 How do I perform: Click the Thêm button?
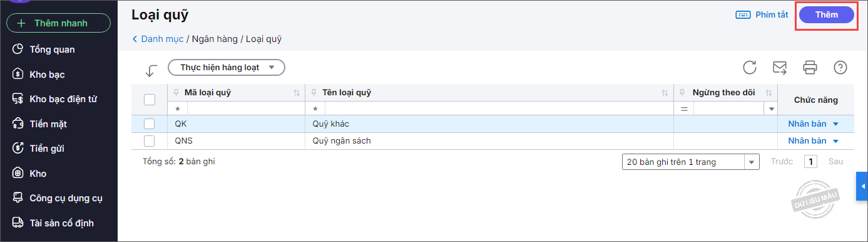coord(827,14)
